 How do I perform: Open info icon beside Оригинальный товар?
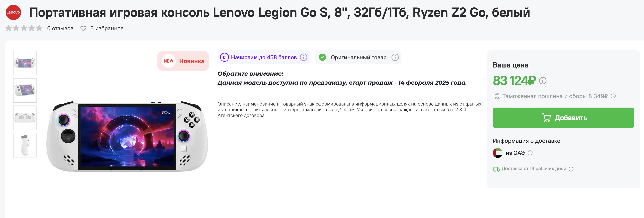pyautogui.click(x=395, y=57)
